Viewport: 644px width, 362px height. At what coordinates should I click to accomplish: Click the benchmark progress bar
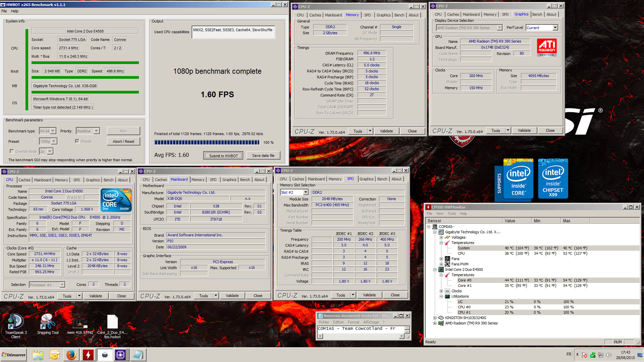pos(207,142)
